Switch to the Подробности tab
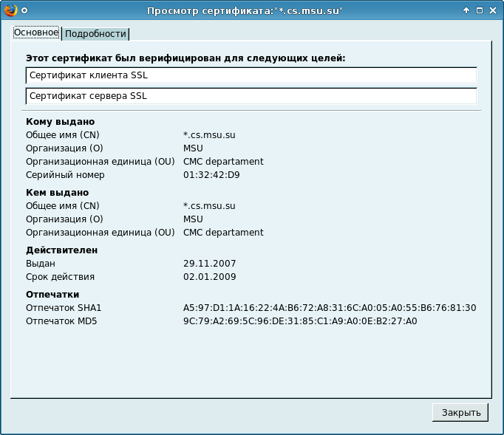504x435 pixels. click(x=95, y=34)
